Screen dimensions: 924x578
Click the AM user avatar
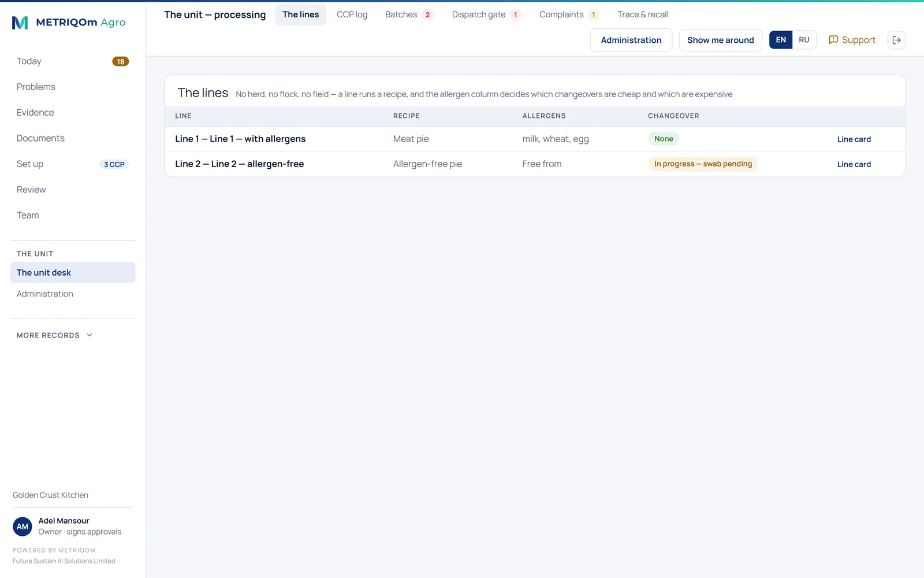click(23, 527)
